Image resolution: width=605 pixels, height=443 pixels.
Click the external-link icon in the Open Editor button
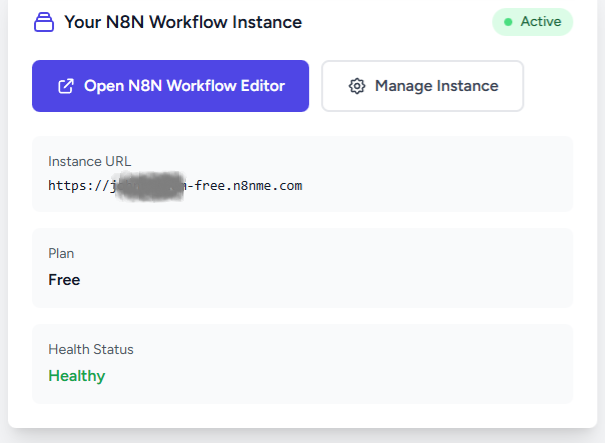coord(66,86)
